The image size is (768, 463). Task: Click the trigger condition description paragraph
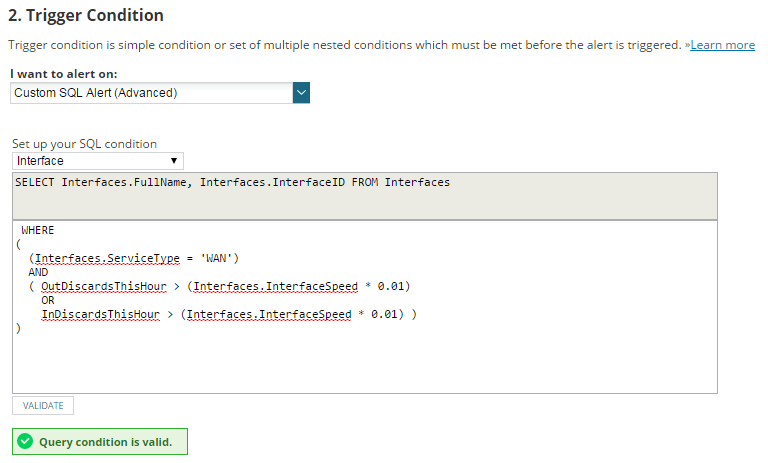tap(340, 45)
